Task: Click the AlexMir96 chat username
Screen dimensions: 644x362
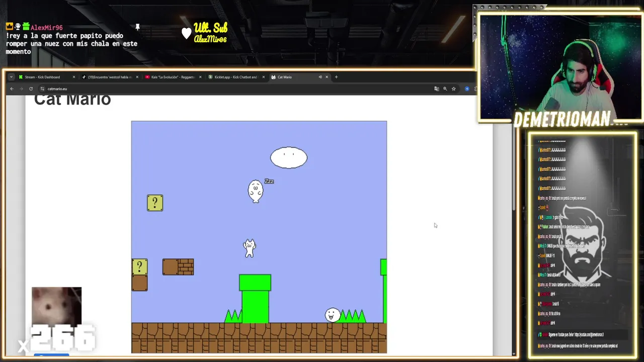Action: (46, 28)
